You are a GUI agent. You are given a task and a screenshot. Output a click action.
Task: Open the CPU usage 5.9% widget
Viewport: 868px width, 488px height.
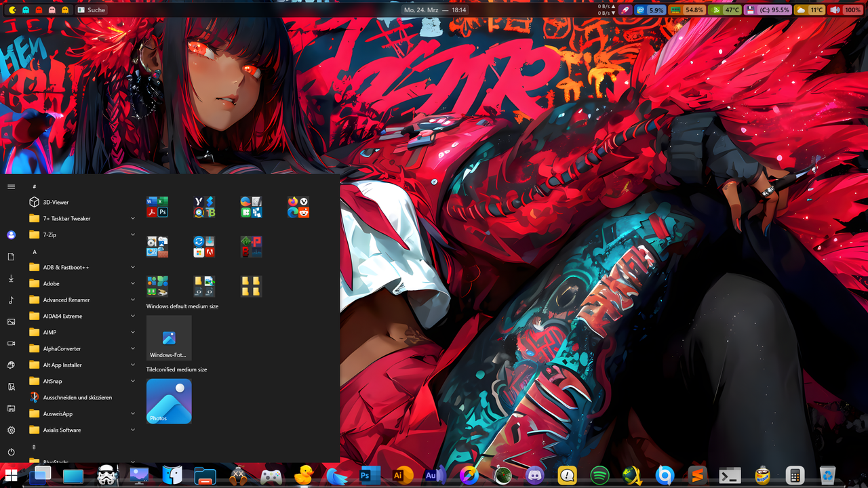point(650,10)
